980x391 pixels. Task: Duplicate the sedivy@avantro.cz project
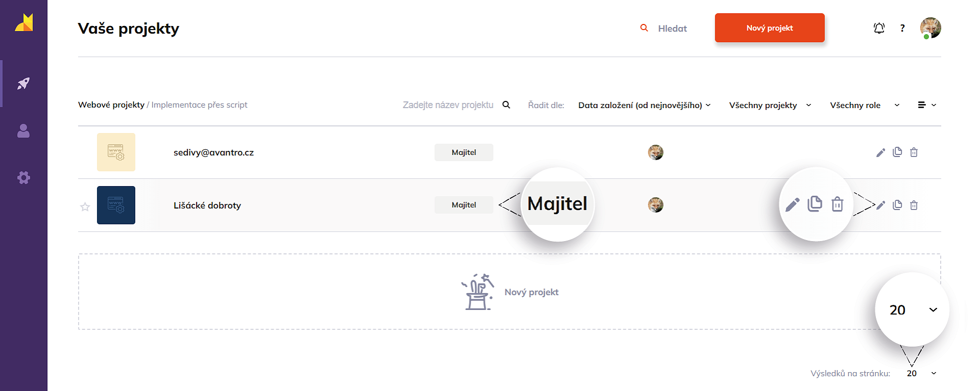pos(897,152)
